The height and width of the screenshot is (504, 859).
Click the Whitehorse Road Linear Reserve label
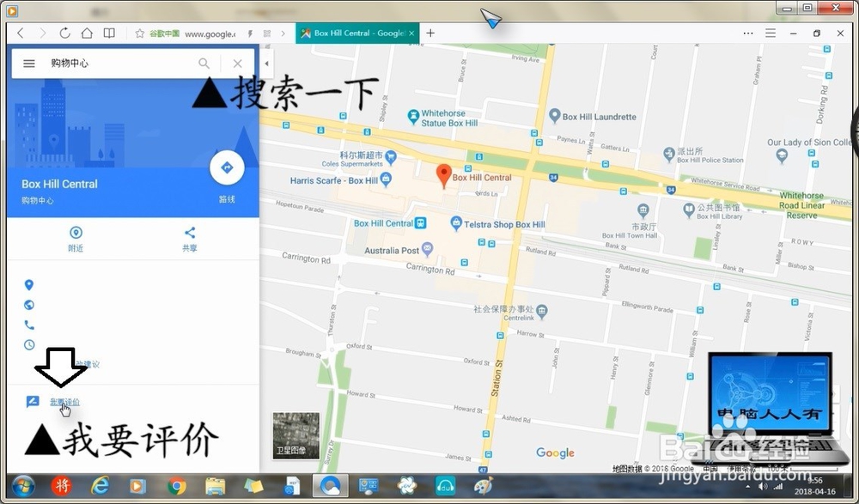click(802, 205)
